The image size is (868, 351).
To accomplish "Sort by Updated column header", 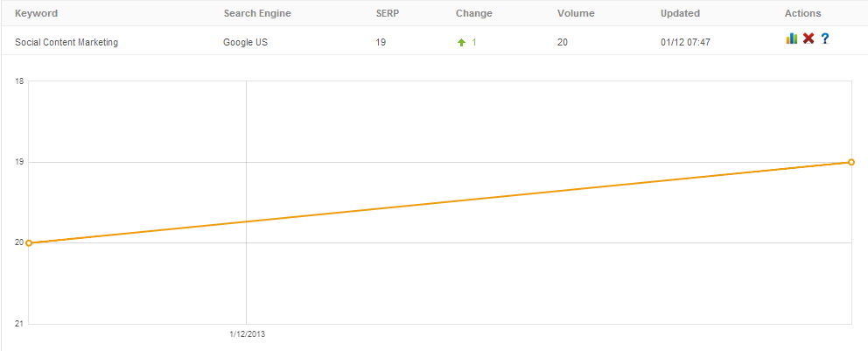I will 680,13.
